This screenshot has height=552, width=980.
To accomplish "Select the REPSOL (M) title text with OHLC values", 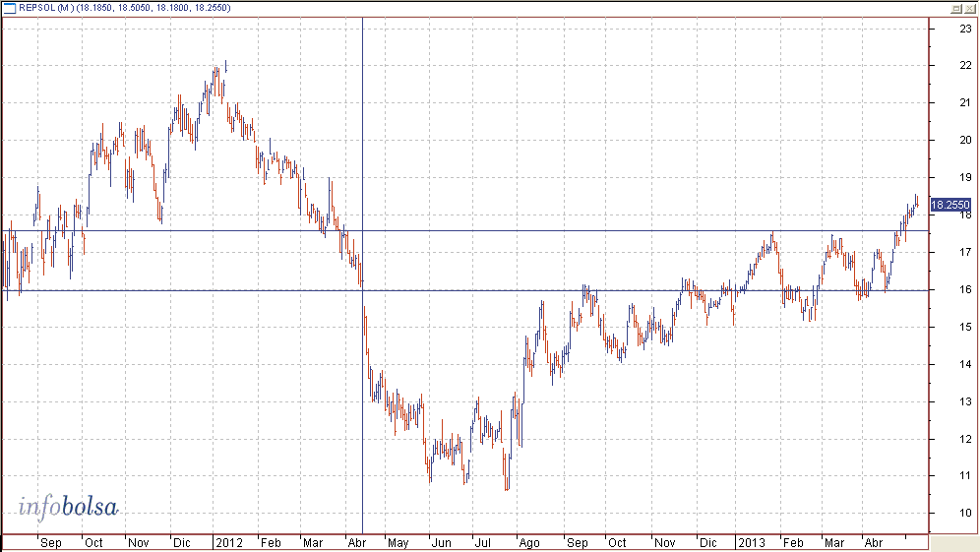I will click(x=124, y=8).
